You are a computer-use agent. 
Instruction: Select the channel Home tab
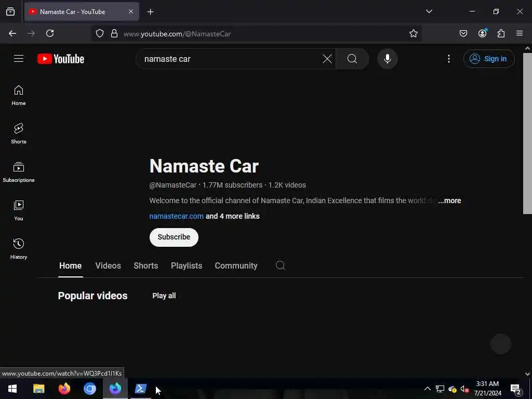(70, 265)
